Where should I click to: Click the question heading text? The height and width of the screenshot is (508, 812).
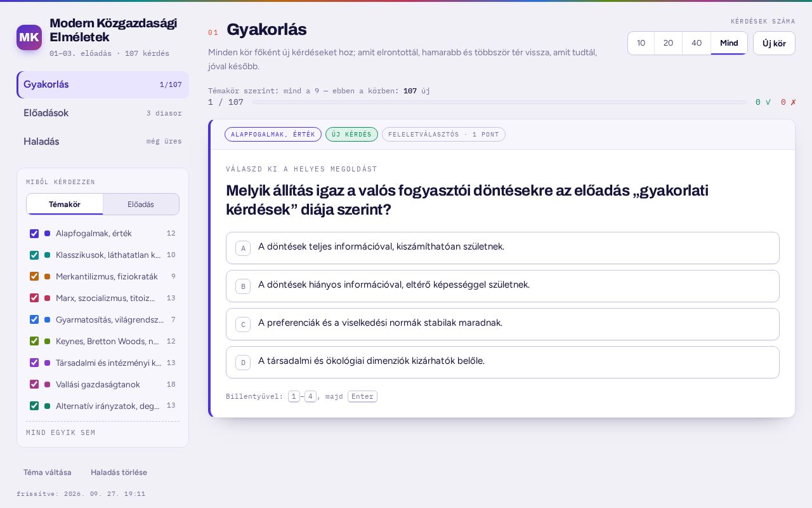click(467, 200)
